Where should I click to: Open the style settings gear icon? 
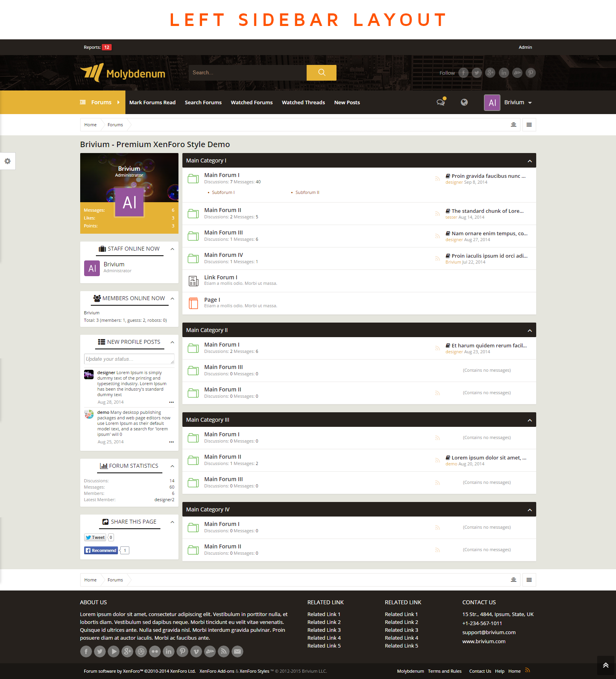click(7, 161)
